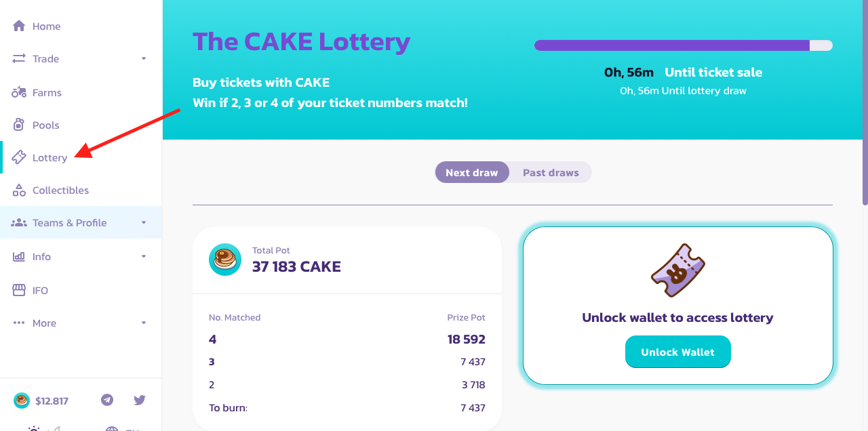Click the ticket sale countdown progress bar
Screen dimensions: 868x431
(x=683, y=45)
